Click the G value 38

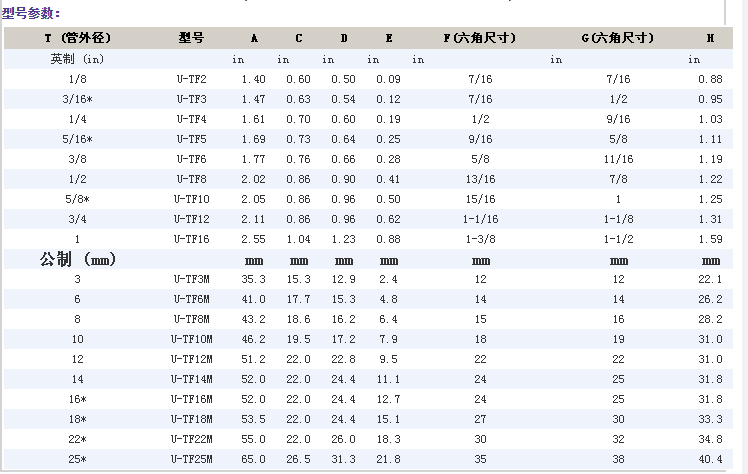coord(618,460)
